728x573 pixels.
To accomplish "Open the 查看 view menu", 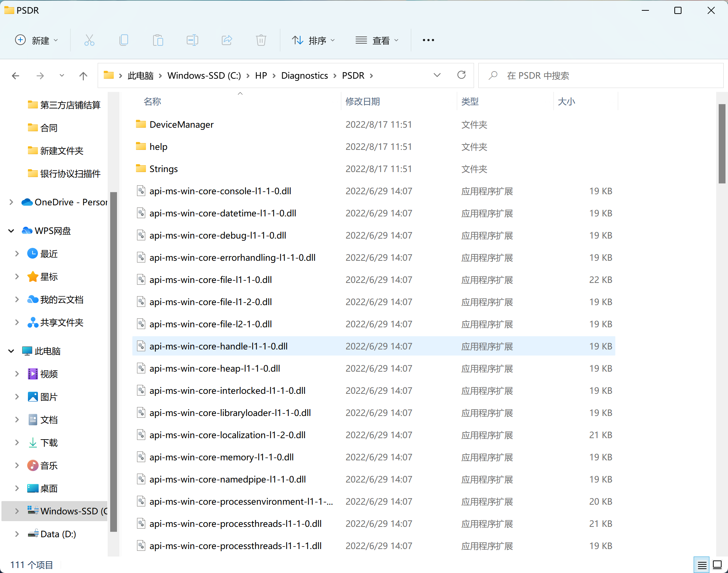I will [377, 40].
